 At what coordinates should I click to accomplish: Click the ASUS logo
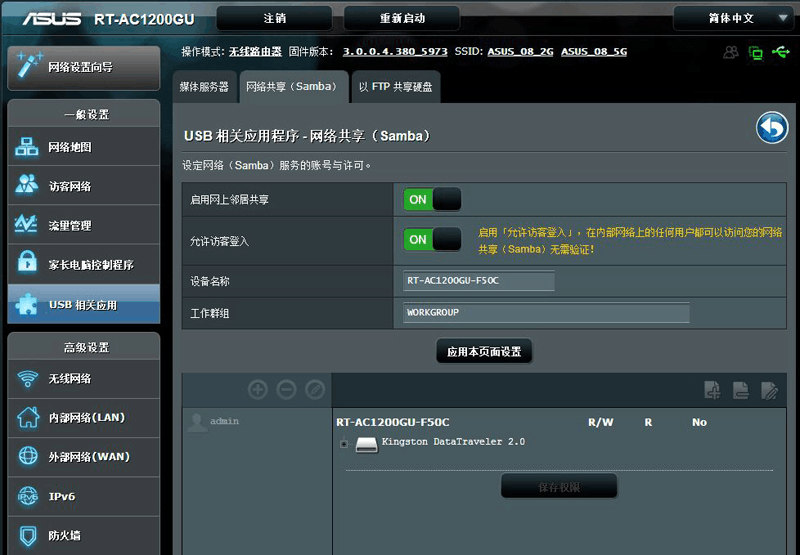pyautogui.click(x=52, y=19)
